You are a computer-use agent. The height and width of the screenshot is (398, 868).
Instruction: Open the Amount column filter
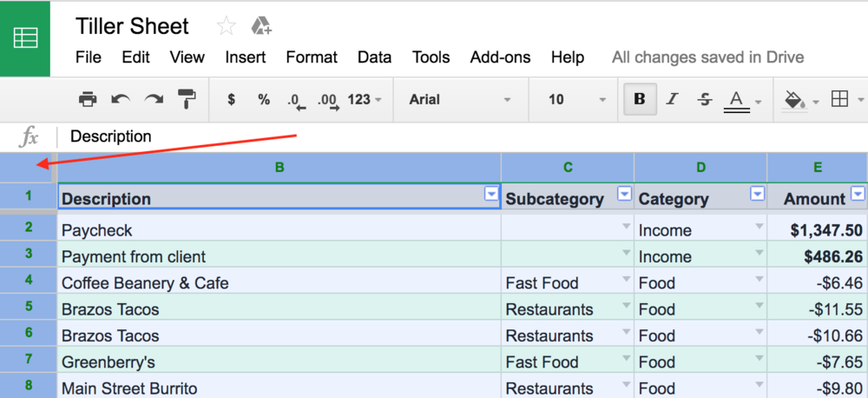coord(858,194)
